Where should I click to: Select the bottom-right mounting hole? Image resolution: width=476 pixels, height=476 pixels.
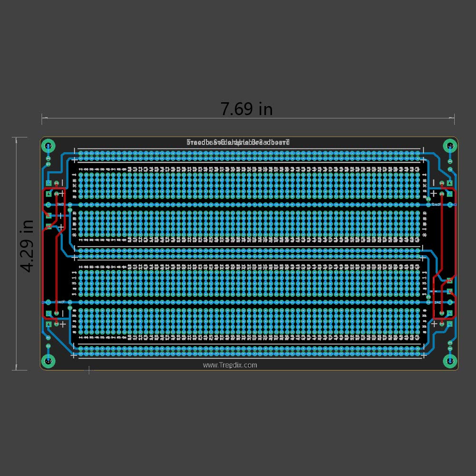[450, 360]
